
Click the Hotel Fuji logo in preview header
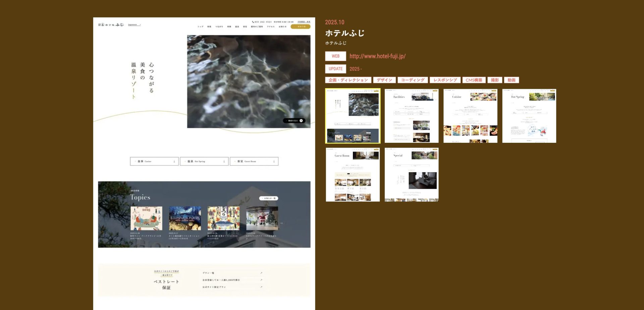(x=111, y=25)
